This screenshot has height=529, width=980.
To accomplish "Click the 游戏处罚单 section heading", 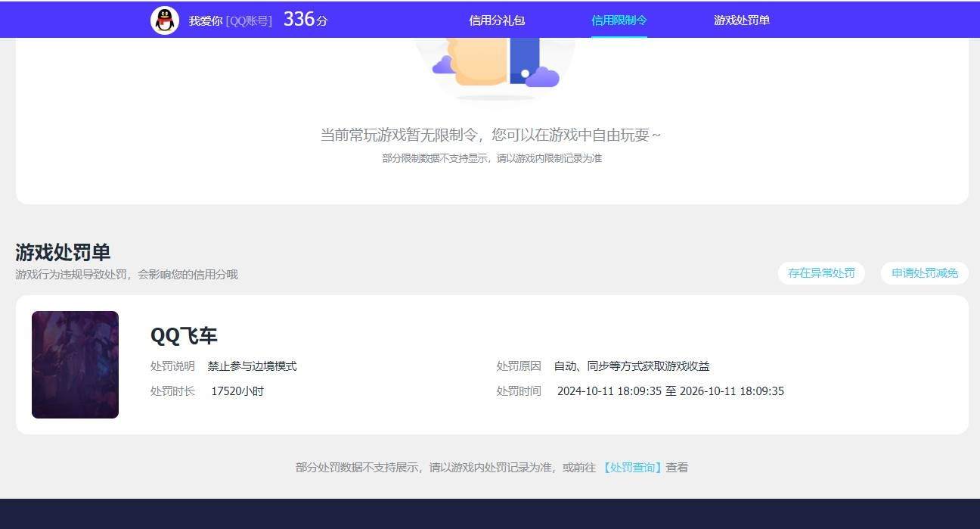I will click(63, 252).
